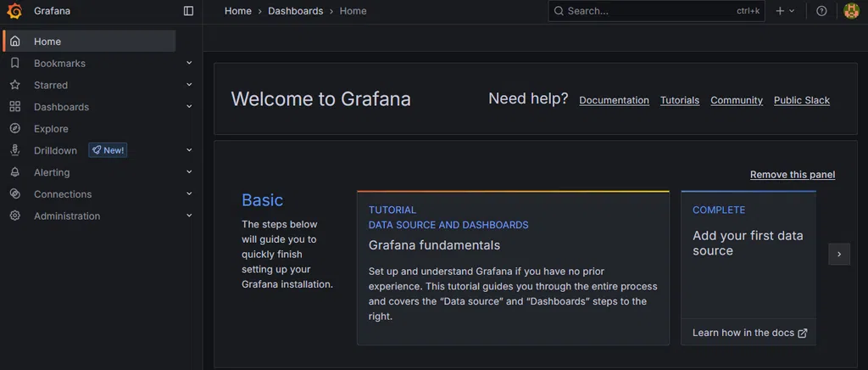Expand the Connections section chevron
This screenshot has width=868, height=370.
[x=189, y=193]
